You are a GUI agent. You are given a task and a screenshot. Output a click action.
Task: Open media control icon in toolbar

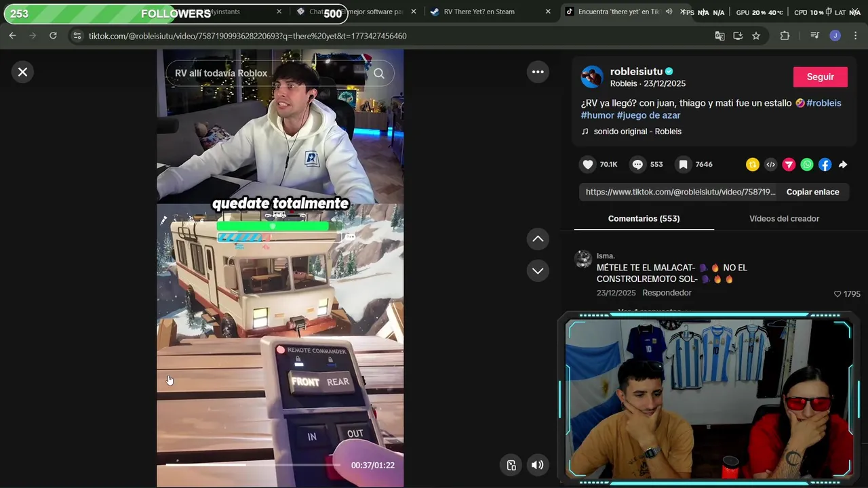pyautogui.click(x=814, y=36)
